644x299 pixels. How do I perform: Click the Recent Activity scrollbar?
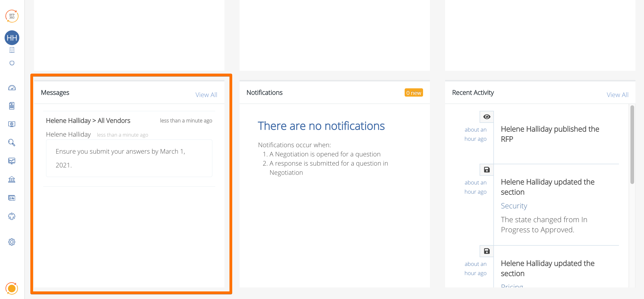[632, 145]
